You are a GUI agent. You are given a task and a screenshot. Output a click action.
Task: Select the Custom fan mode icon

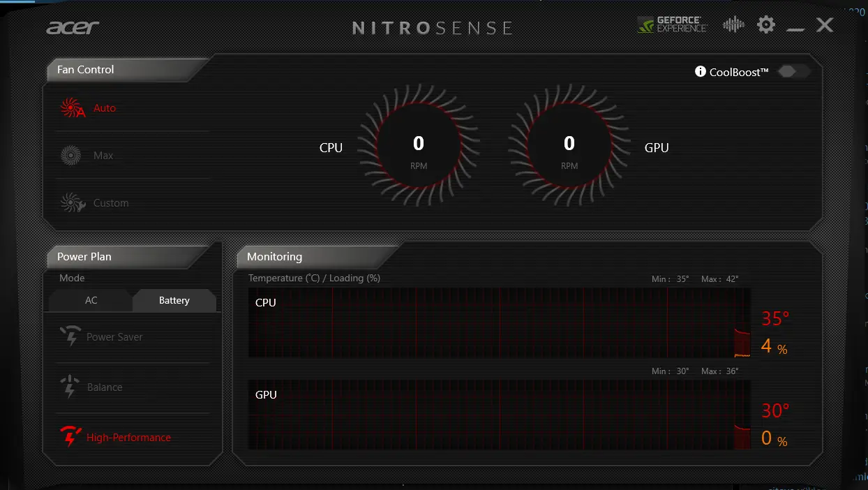[73, 203]
